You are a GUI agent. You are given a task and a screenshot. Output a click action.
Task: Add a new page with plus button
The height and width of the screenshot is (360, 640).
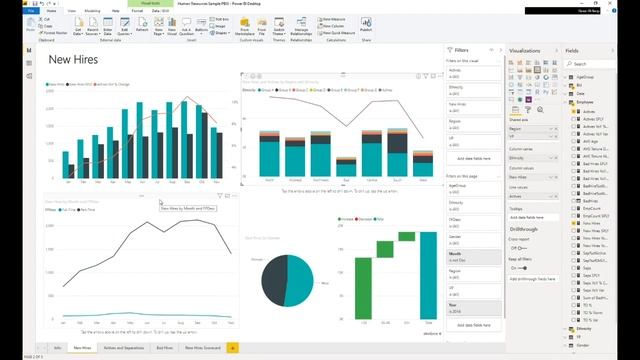tap(233, 348)
